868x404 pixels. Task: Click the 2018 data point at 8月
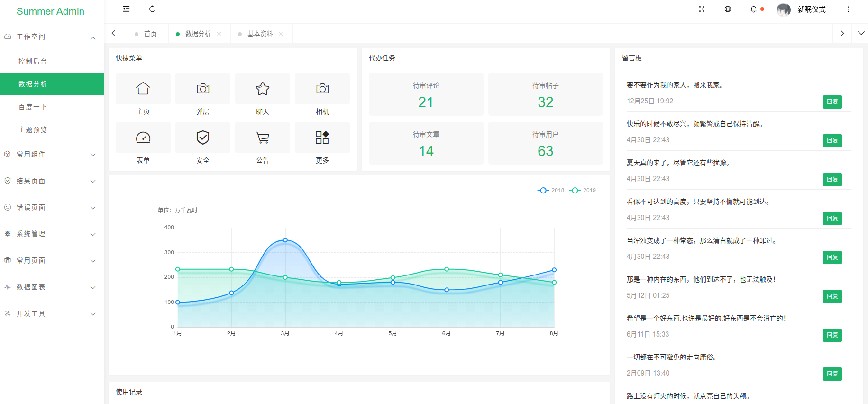(554, 270)
